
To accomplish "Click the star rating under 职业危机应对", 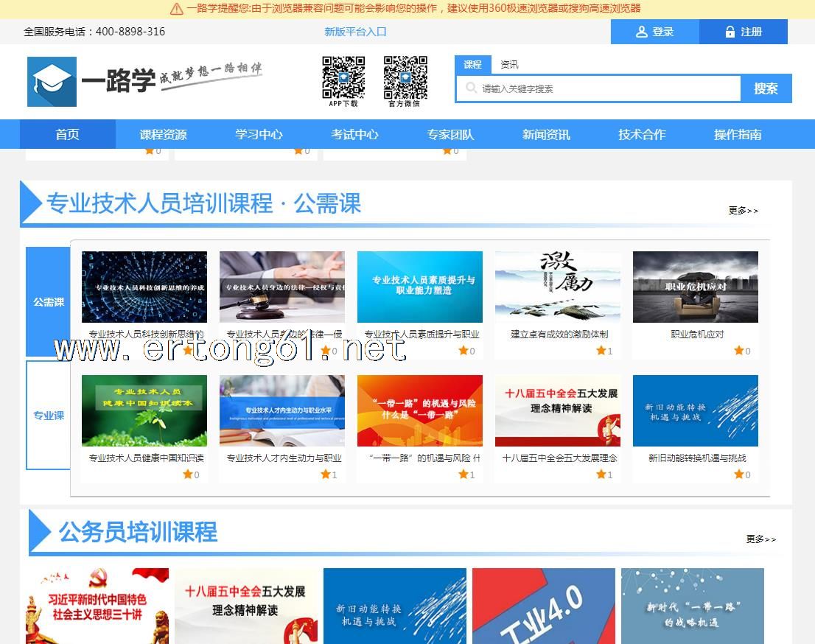I will click(x=738, y=351).
